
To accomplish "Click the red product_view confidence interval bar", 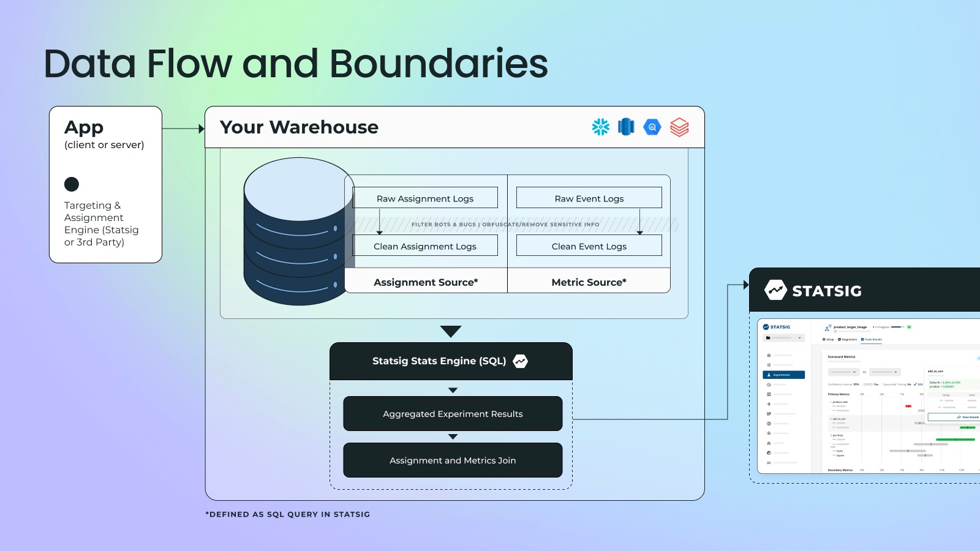I will [908, 406].
